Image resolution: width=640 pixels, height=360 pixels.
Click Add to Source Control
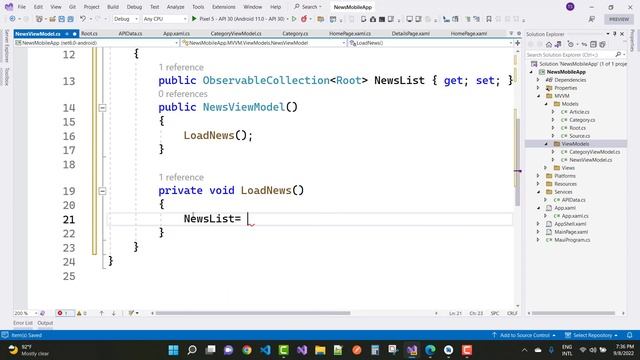[524, 335]
